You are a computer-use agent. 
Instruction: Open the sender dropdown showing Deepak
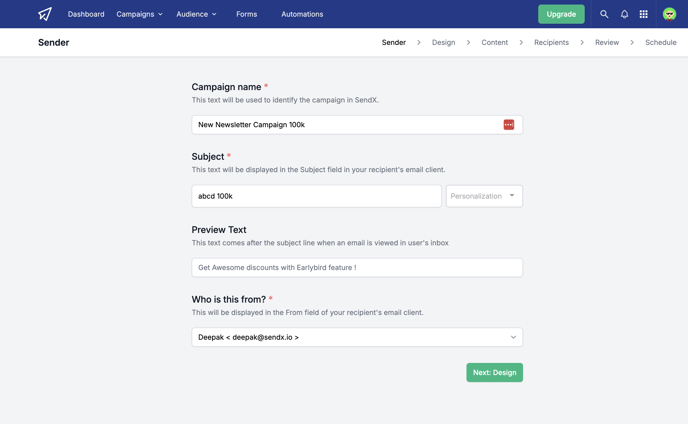357,337
